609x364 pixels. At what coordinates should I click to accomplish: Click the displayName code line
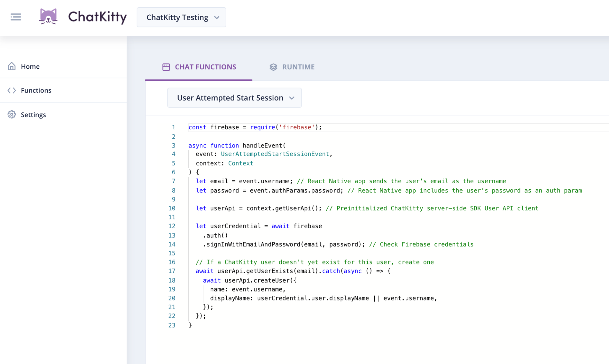324,298
